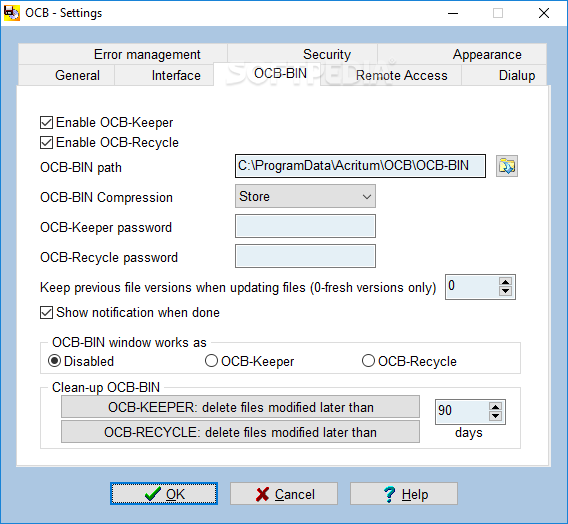Click the 90 days number field

(462, 411)
